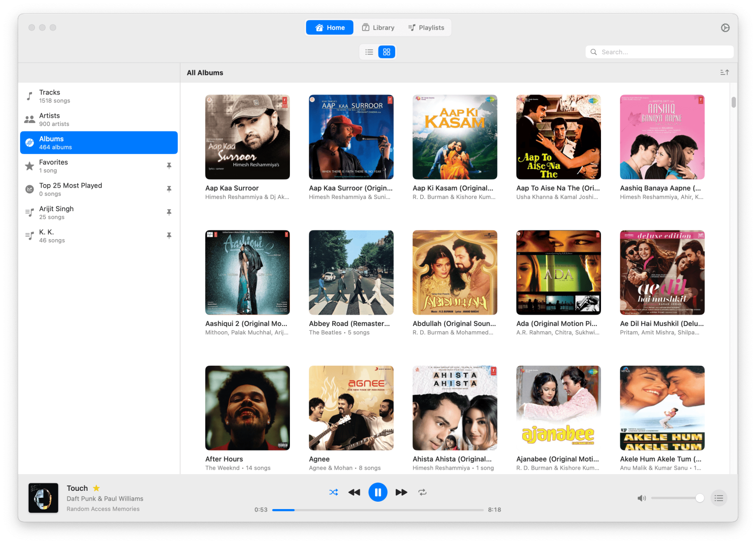Unpin the Favorites sidebar item
756x544 pixels.
point(169,166)
